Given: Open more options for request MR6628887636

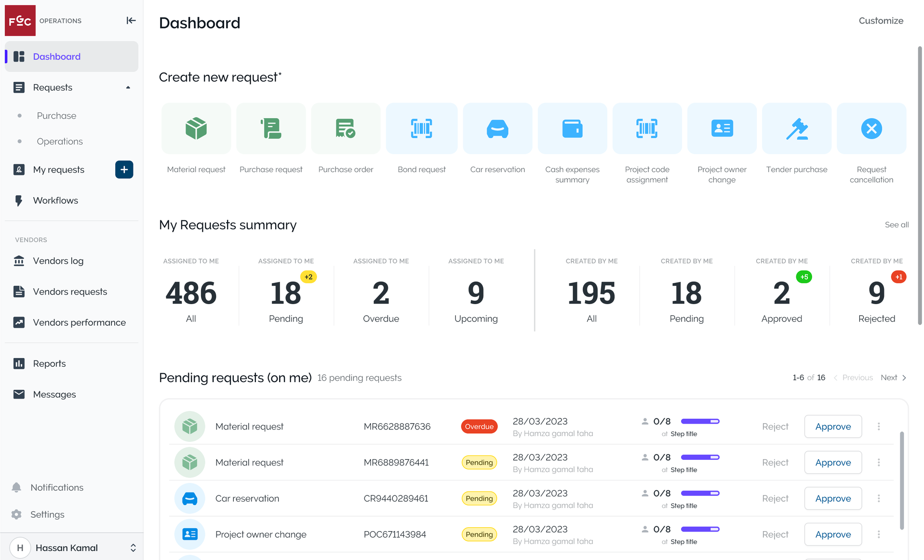Looking at the screenshot, I should (878, 427).
